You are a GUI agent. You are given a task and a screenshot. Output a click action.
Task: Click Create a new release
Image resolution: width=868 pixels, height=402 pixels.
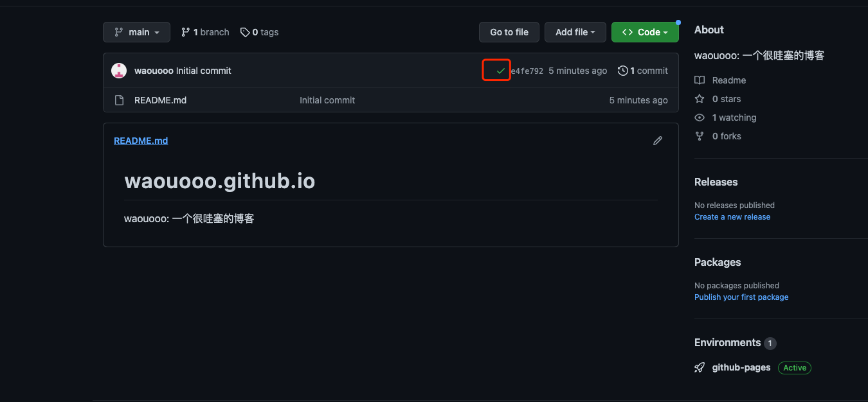[x=732, y=217]
